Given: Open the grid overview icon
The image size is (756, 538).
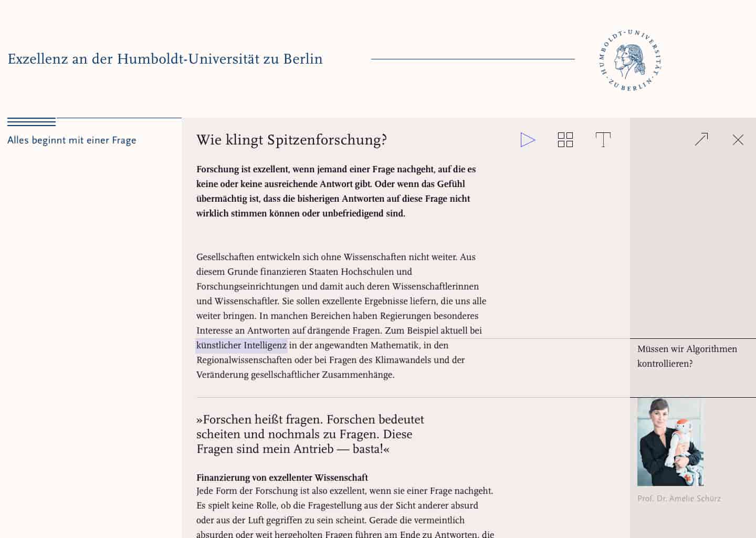Looking at the screenshot, I should pos(565,140).
